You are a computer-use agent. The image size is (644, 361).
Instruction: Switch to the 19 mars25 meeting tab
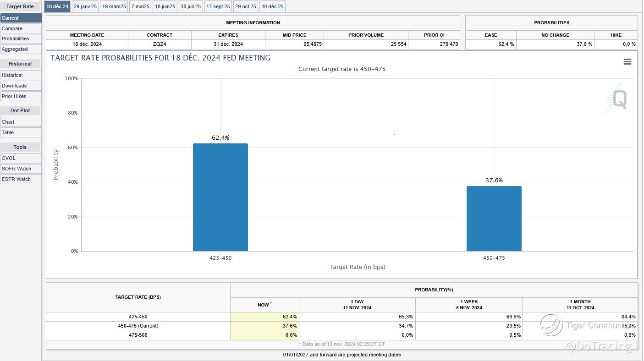pyautogui.click(x=114, y=6)
